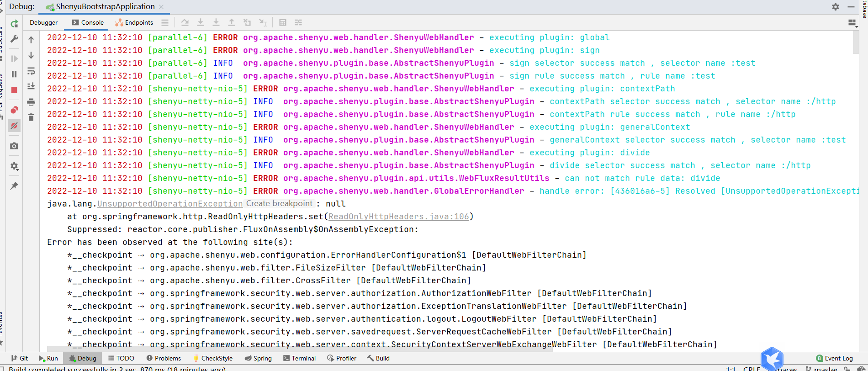Open UnsupportedOperationException link in stack trace

[170, 204]
